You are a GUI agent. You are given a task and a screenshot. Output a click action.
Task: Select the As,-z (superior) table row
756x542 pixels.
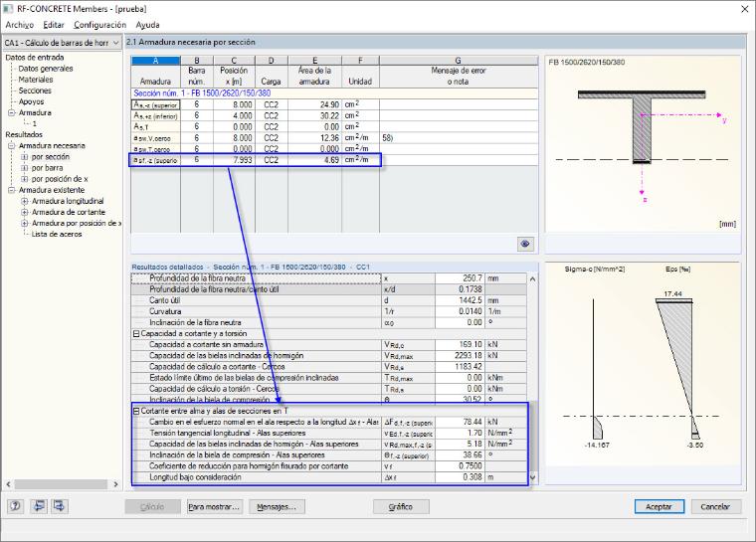[334, 104]
